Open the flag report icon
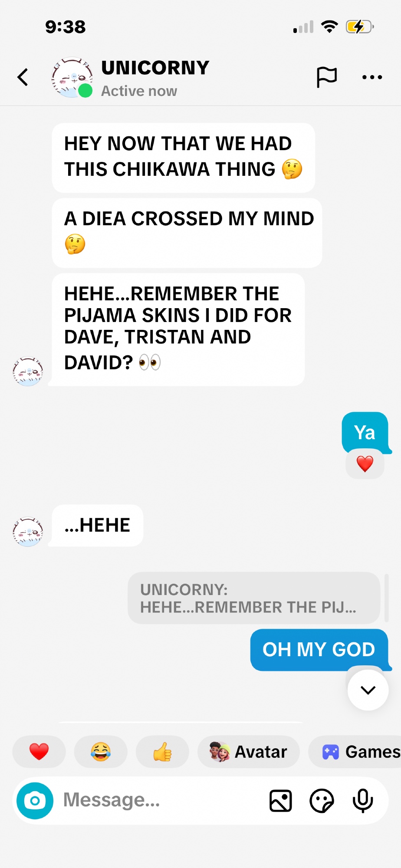 [326, 77]
